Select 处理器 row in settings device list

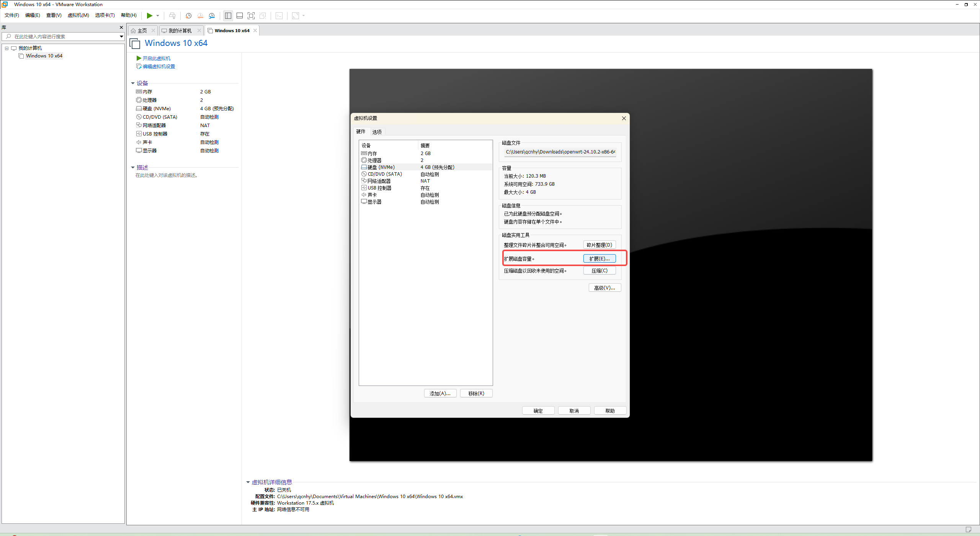(x=426, y=160)
